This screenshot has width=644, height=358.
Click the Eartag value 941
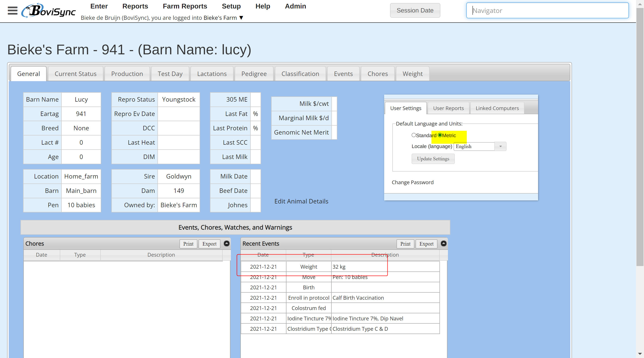coord(81,114)
